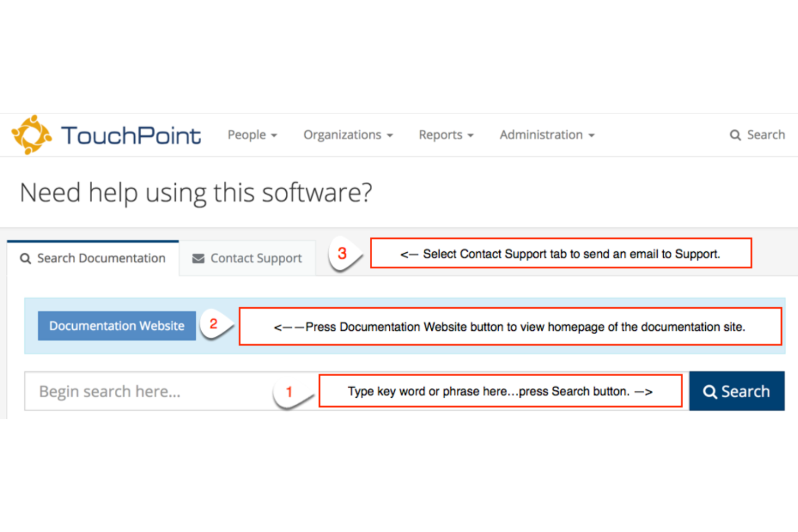Expand the Administration menu

pyautogui.click(x=547, y=135)
